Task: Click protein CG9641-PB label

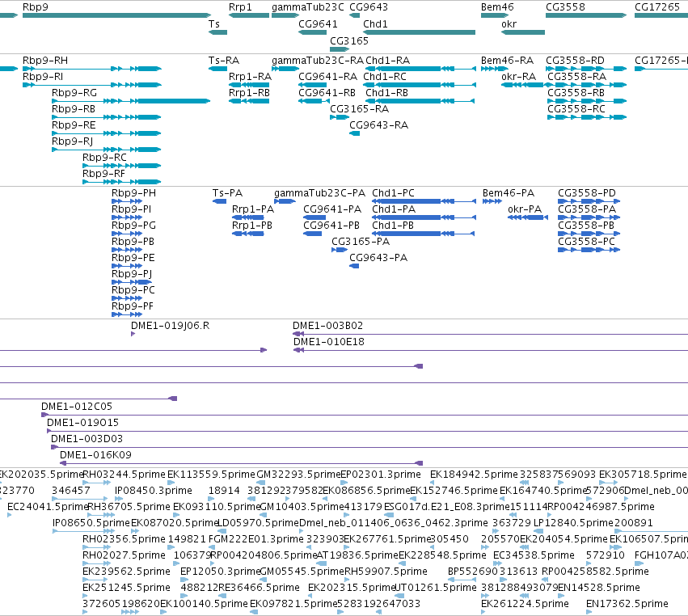Action: click(331, 226)
